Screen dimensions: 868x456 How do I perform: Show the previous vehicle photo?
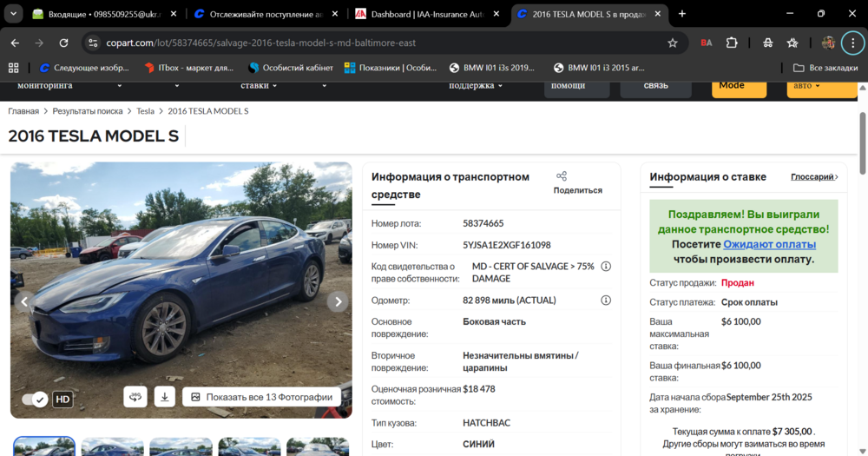pos(23,301)
